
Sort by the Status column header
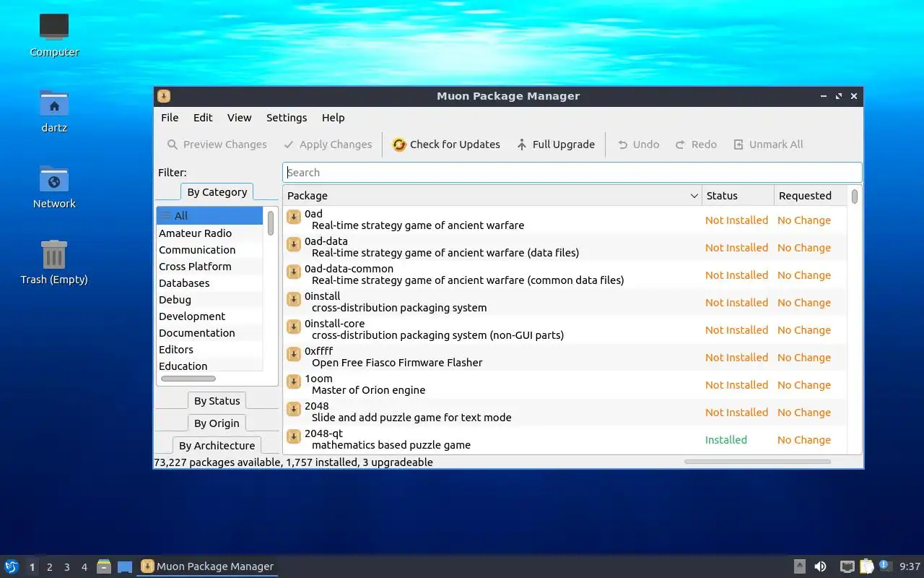738,196
